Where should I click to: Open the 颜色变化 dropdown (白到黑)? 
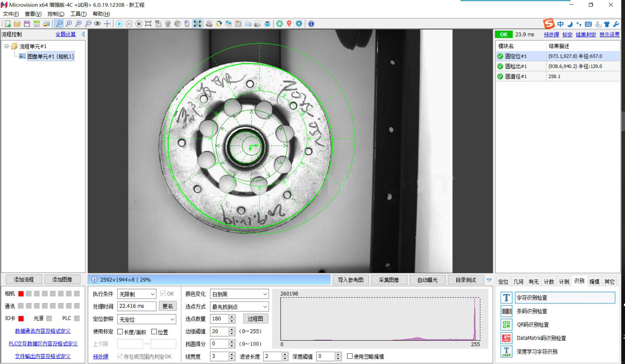pyautogui.click(x=239, y=294)
